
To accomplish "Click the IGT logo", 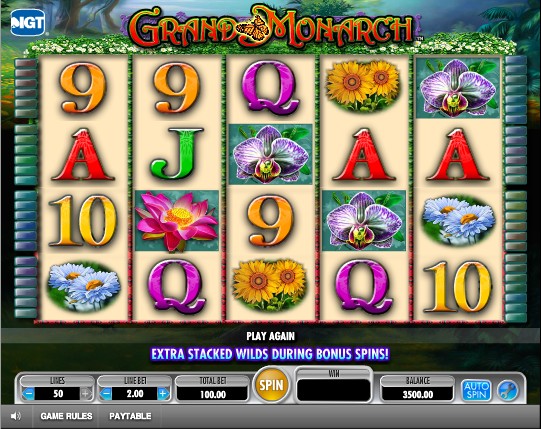I will [x=28, y=22].
